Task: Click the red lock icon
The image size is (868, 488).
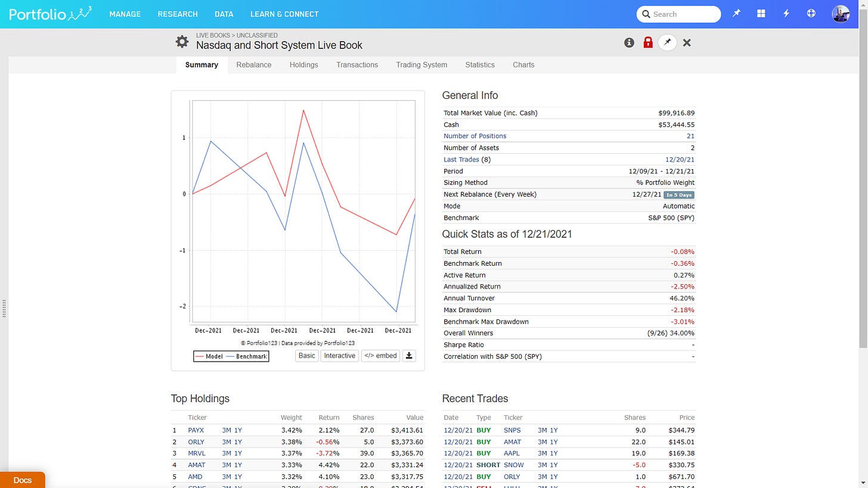Action: tap(648, 42)
